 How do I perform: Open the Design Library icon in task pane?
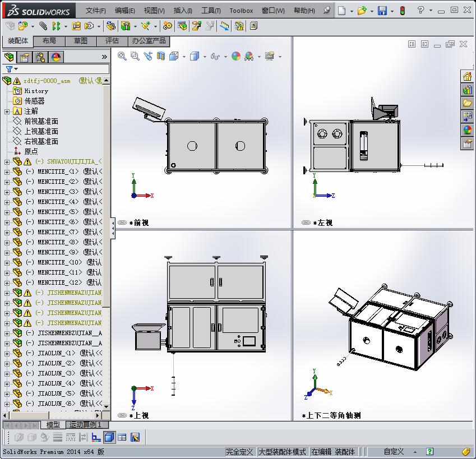click(x=468, y=90)
